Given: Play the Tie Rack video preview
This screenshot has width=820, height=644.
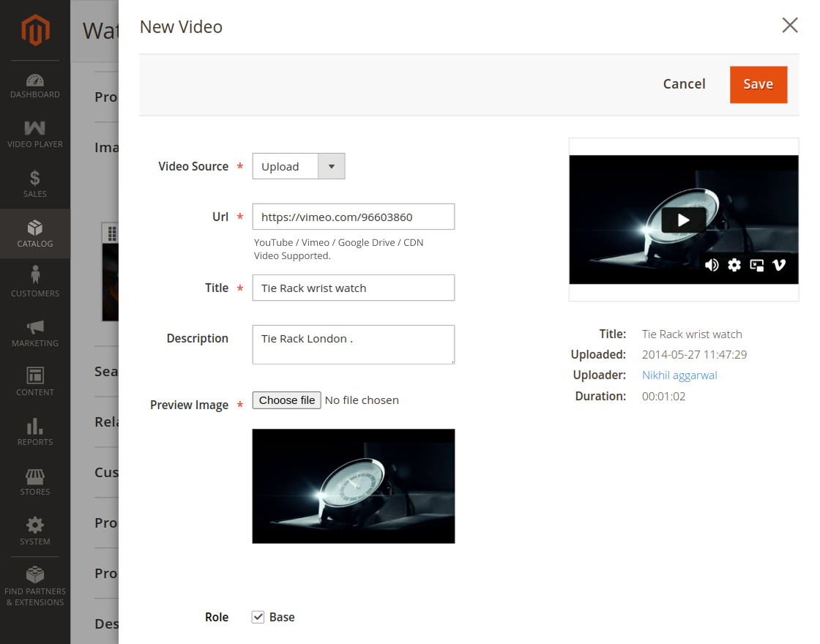Looking at the screenshot, I should [x=682, y=218].
